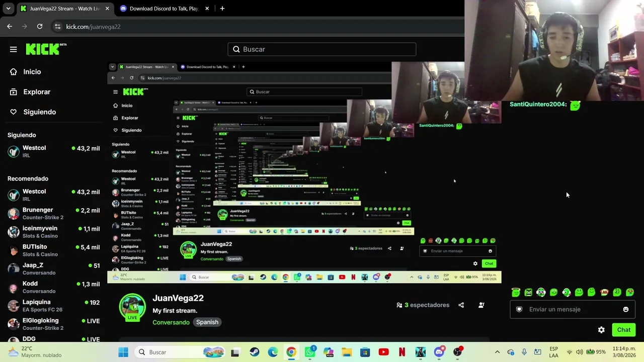644x362 pixels.
Task: Click the share stream icon beside espectadores
Action: coord(461,305)
